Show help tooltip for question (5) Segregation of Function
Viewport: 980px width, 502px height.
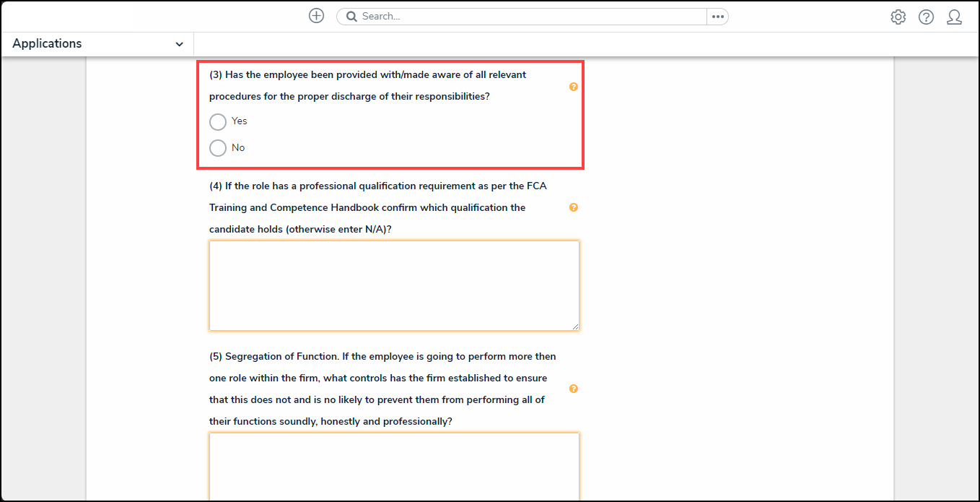pos(574,389)
